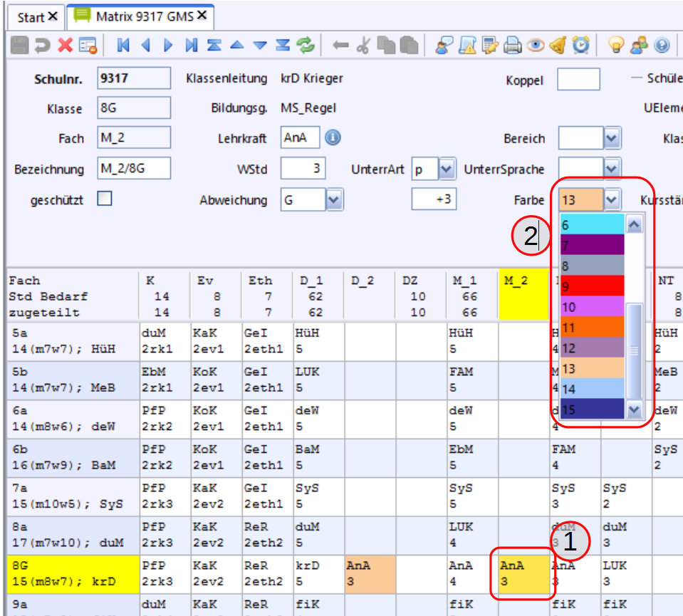Go to previous record arrow

[146, 45]
